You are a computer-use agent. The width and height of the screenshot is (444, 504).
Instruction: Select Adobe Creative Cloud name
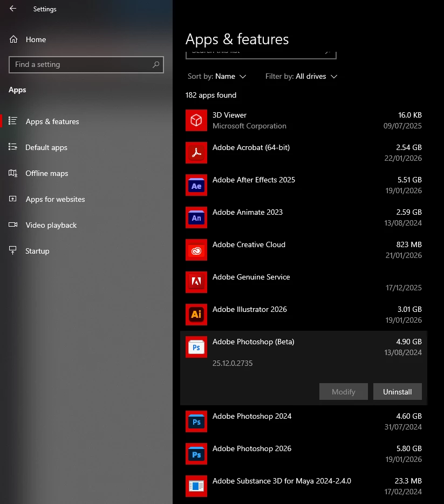click(249, 244)
